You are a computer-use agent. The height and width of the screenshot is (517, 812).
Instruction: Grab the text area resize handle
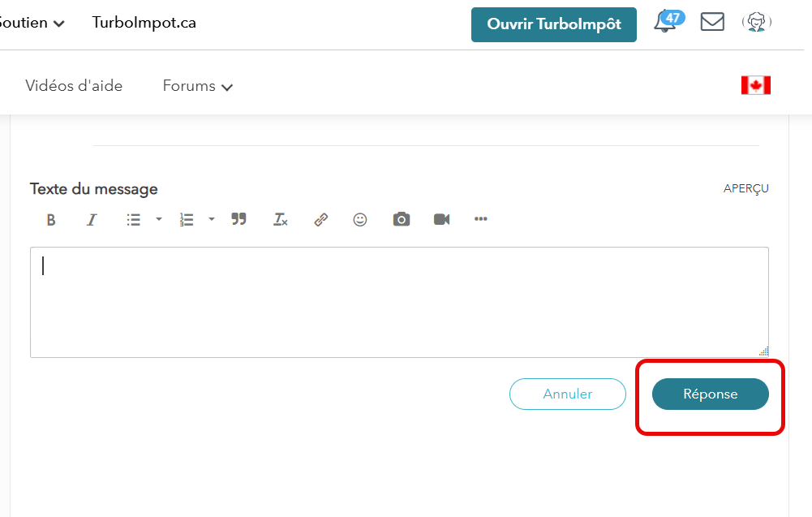pos(764,351)
